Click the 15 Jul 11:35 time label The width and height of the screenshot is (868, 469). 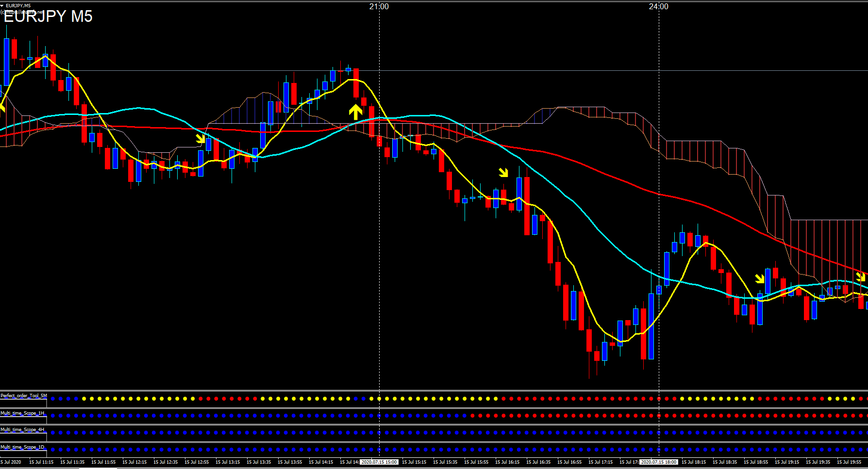click(72, 462)
